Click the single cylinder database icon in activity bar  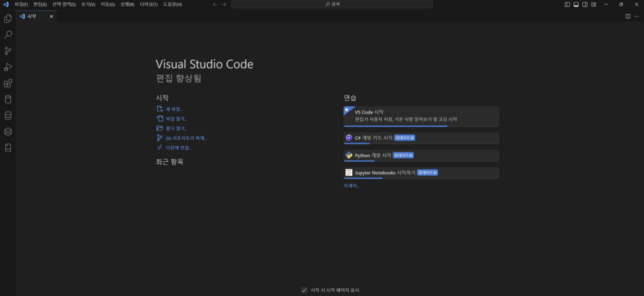[x=8, y=100]
